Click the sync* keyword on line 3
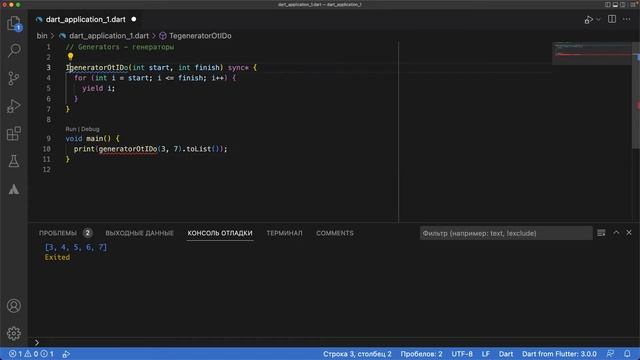This screenshot has height=360, width=640. click(x=238, y=67)
